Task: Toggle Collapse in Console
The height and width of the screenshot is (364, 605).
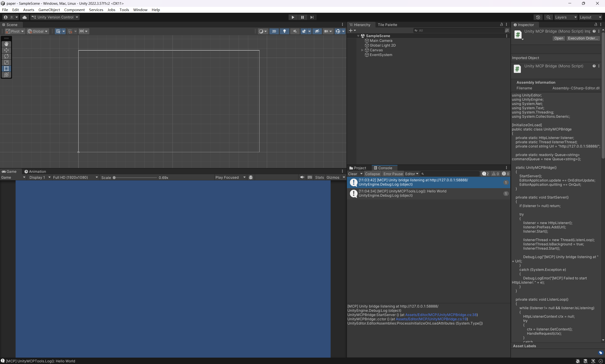Action: pos(372,174)
